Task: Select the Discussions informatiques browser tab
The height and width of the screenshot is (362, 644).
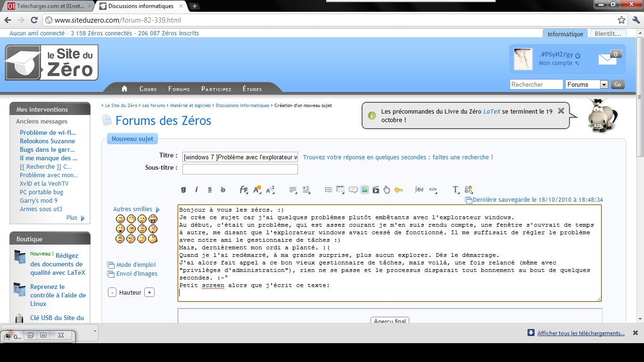Action: click(141, 6)
